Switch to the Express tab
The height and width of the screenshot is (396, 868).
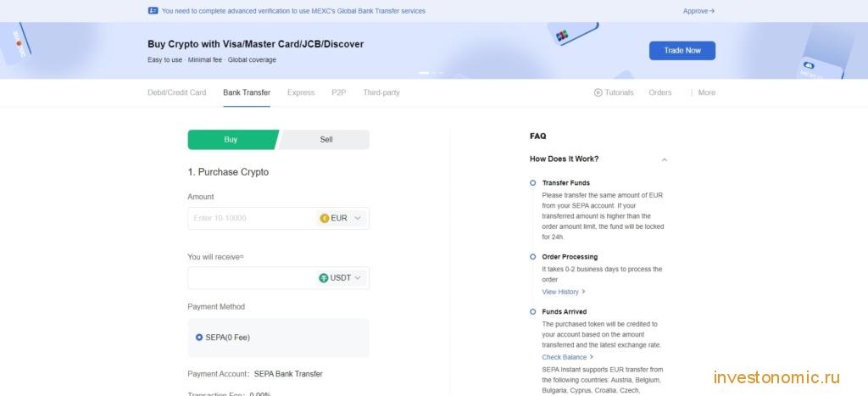click(301, 92)
